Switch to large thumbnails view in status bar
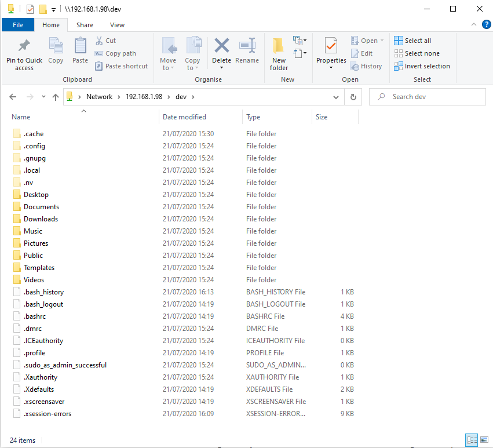 (484, 440)
